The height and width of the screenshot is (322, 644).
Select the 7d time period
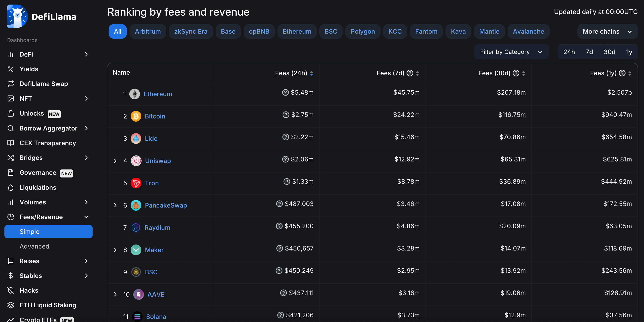(x=589, y=52)
